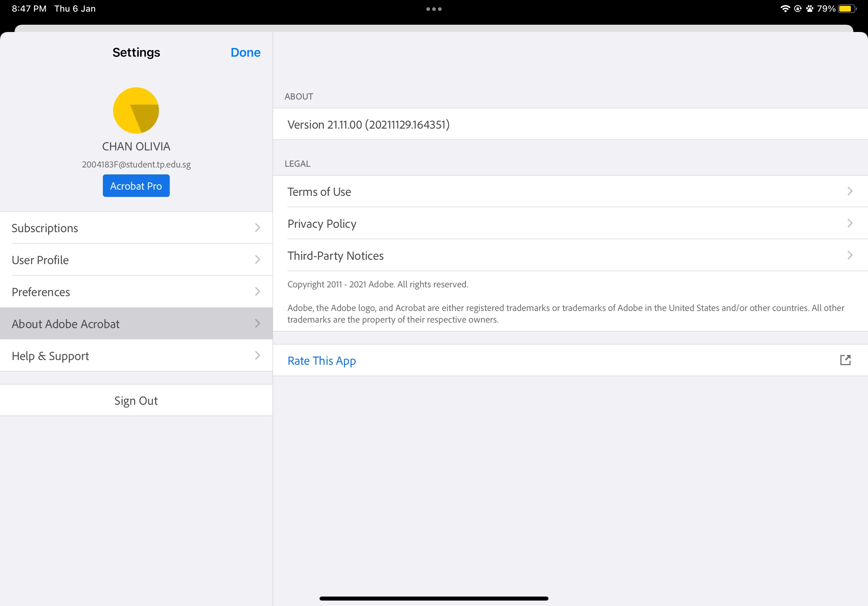Open Third-Party Notices chevron arrow
Viewport: 868px width, 606px height.
pos(849,255)
